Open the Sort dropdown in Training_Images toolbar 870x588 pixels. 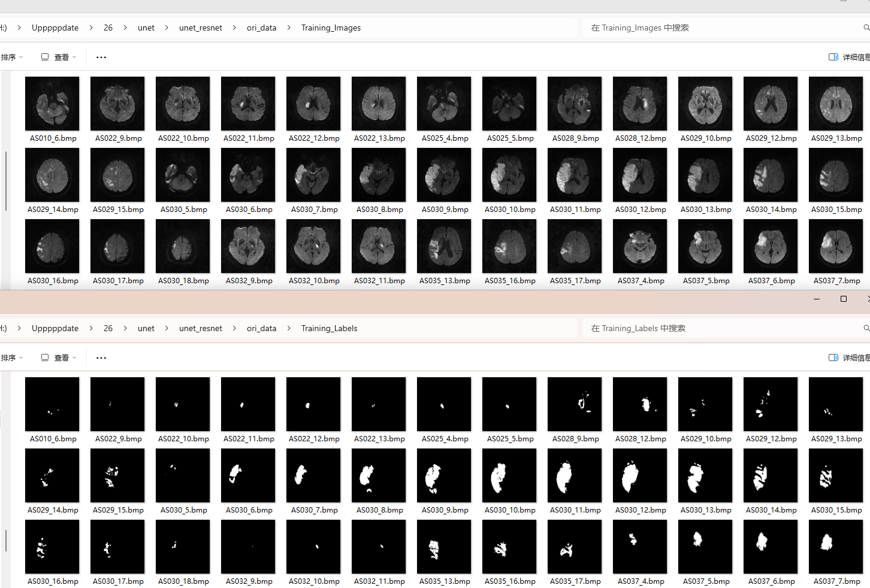point(12,57)
